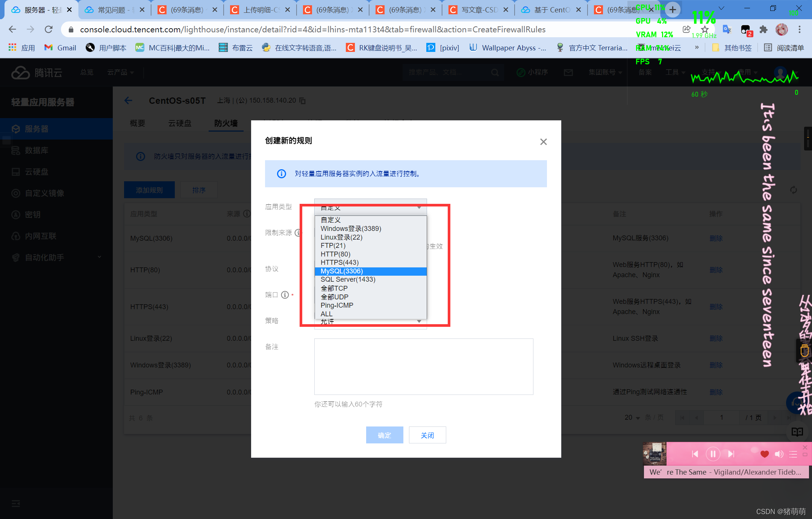This screenshot has width=812, height=519.
Task: Like the song with heart icon
Action: pos(764,454)
